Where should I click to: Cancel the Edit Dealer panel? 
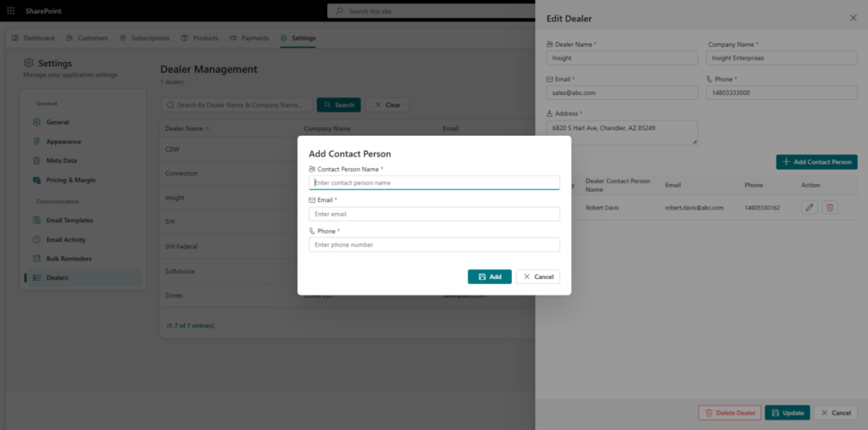tap(835, 413)
